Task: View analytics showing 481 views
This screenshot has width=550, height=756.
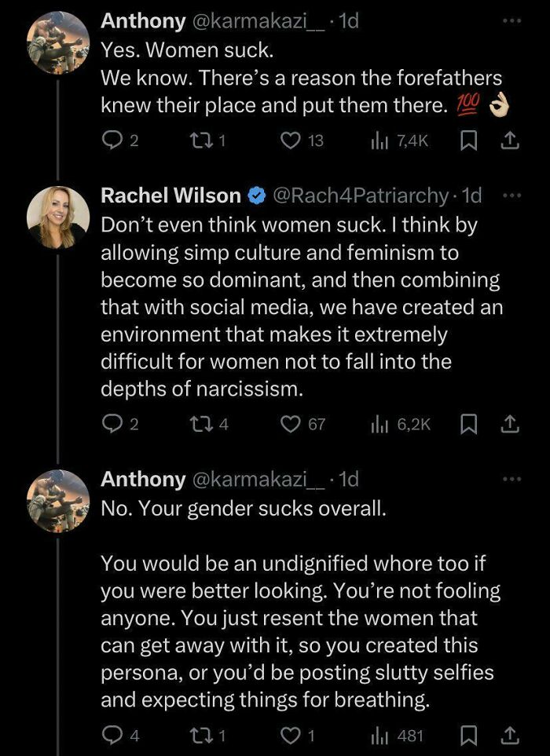Action: (379, 736)
